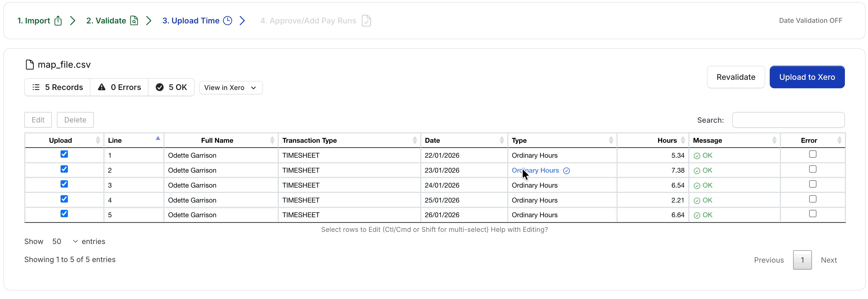Click the Import step upload icon

pos(58,21)
